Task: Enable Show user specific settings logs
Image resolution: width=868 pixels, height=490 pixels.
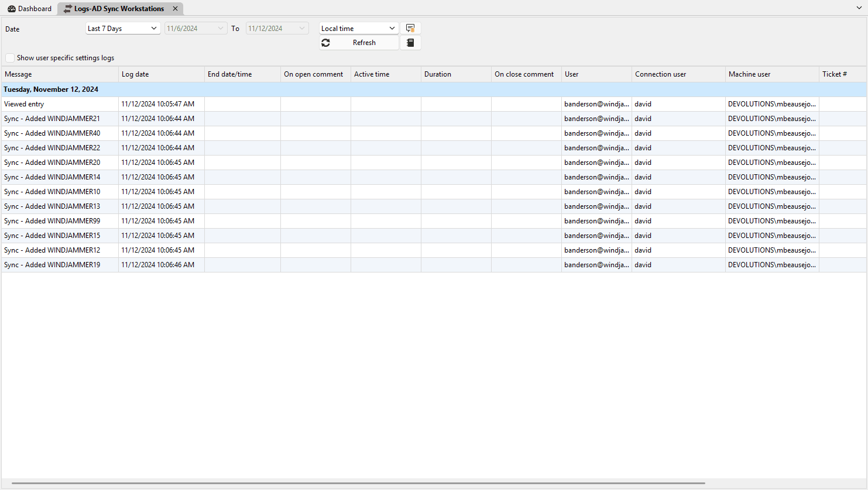Action: pos(10,58)
